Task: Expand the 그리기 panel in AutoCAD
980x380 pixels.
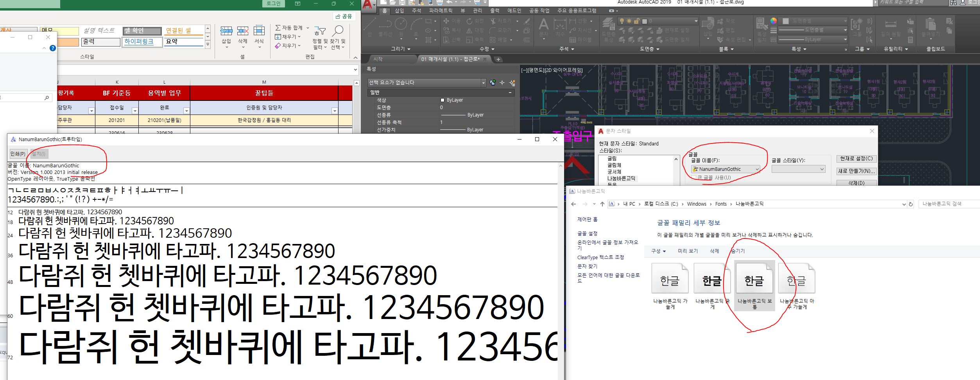Action: tap(401, 49)
